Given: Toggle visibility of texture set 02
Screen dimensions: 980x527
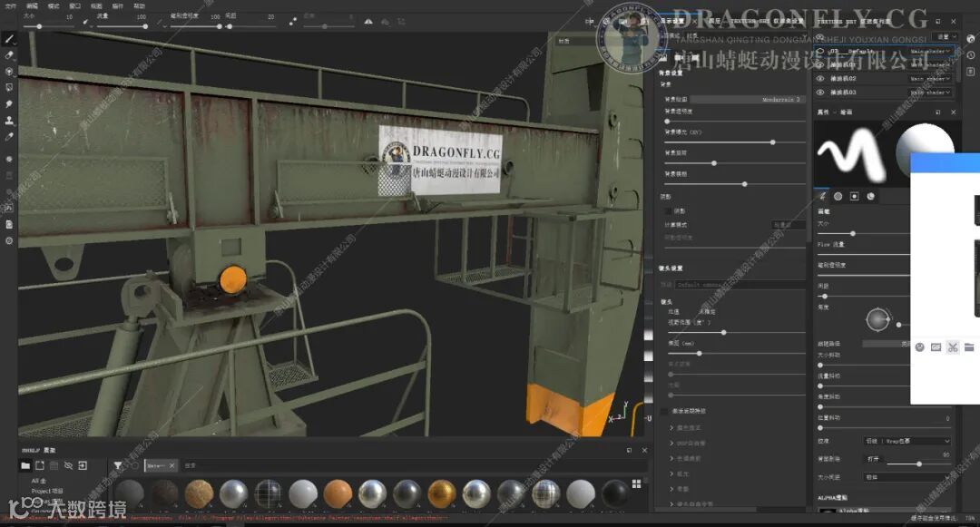Looking at the screenshot, I should 820,79.
